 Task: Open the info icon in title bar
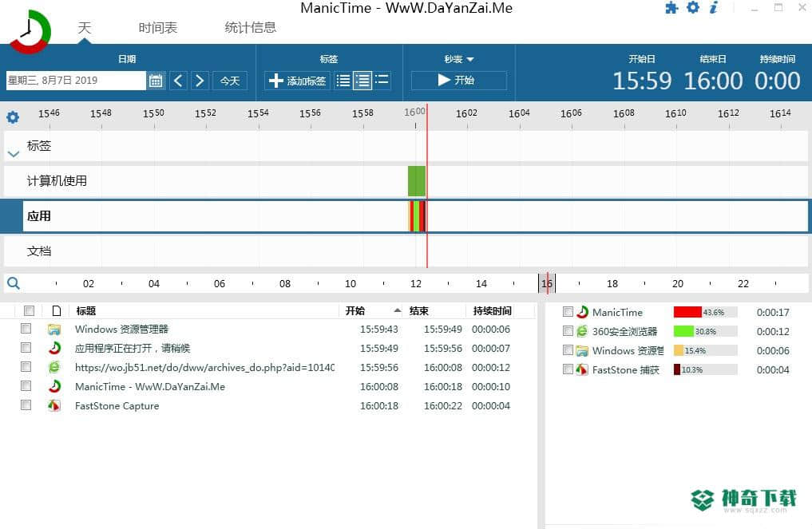[x=714, y=7]
